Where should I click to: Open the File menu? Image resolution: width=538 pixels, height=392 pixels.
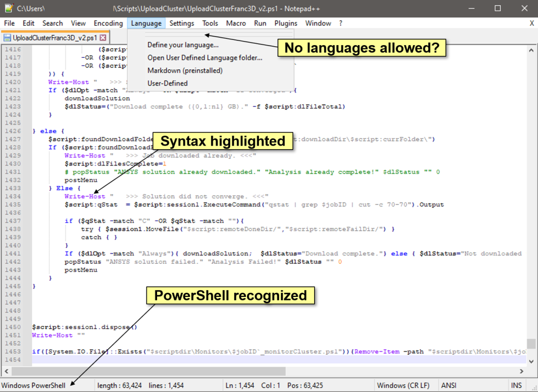(9, 23)
